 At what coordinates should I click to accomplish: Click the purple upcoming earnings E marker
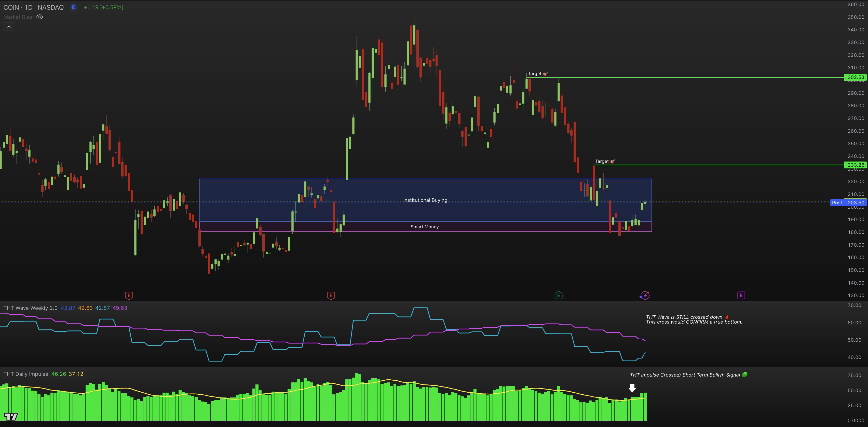tap(741, 296)
